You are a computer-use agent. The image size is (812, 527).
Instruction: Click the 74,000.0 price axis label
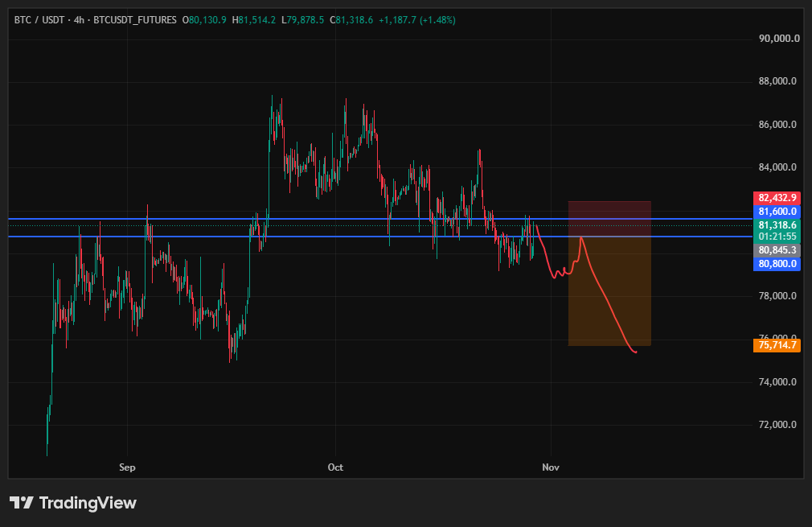(777, 382)
